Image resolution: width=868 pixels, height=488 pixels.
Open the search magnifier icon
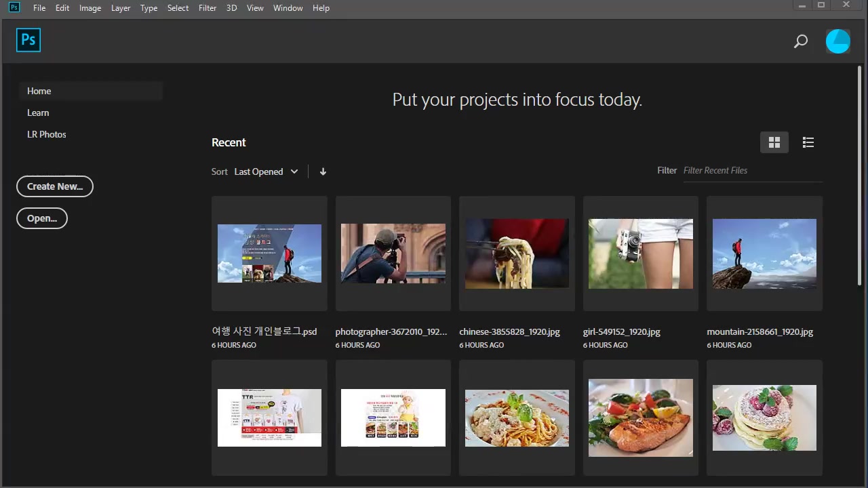tap(800, 41)
